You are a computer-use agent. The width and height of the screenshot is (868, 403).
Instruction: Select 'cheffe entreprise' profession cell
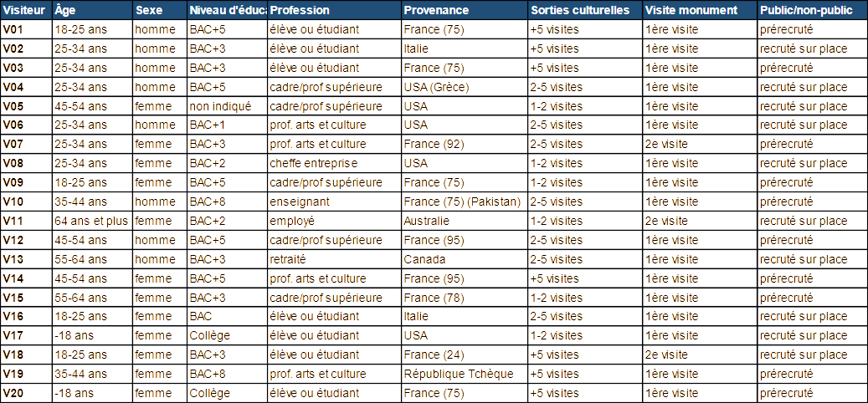tap(334, 164)
